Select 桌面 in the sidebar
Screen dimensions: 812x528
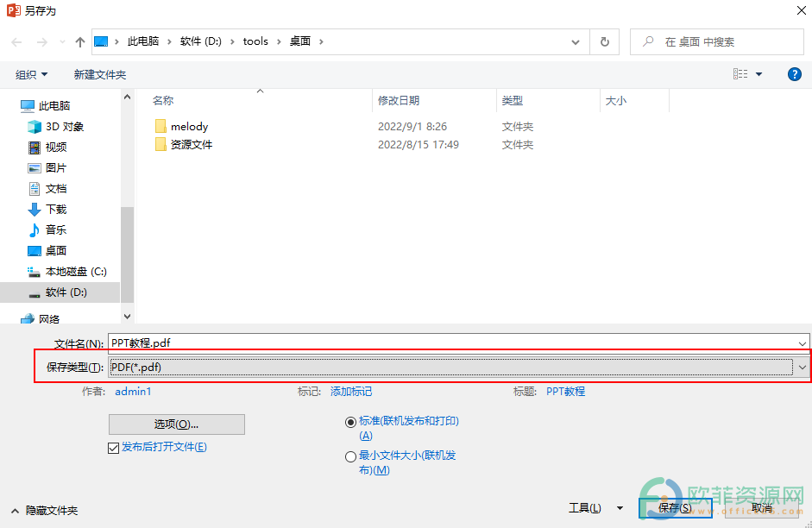point(47,250)
